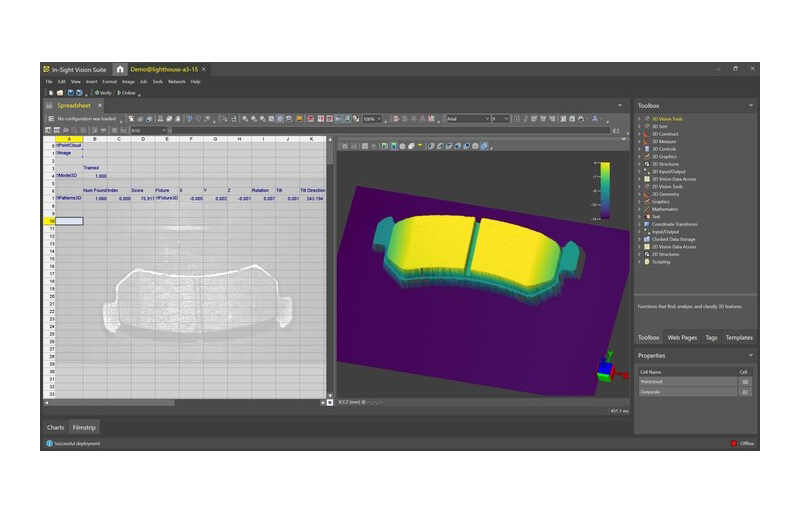Screen dimensions: 800x512
Task: Select spreadsheet cell A10
Action: tap(68, 221)
